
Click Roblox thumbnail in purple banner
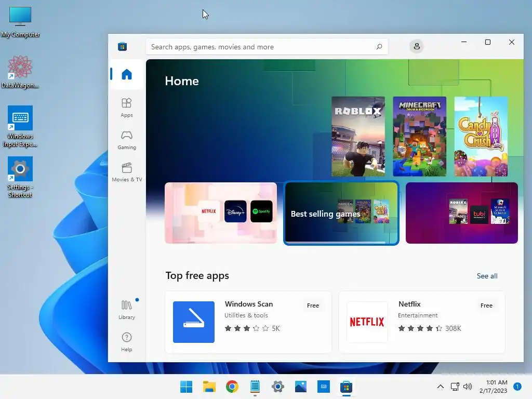pyautogui.click(x=458, y=212)
